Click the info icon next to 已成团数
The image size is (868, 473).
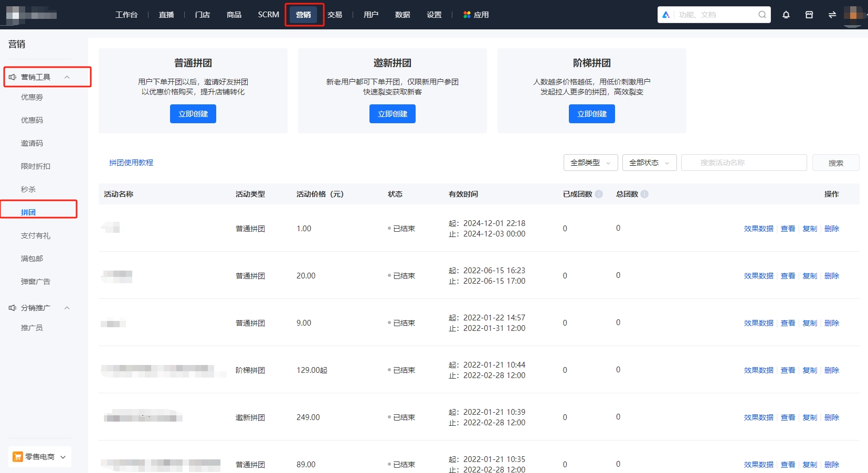pos(599,193)
